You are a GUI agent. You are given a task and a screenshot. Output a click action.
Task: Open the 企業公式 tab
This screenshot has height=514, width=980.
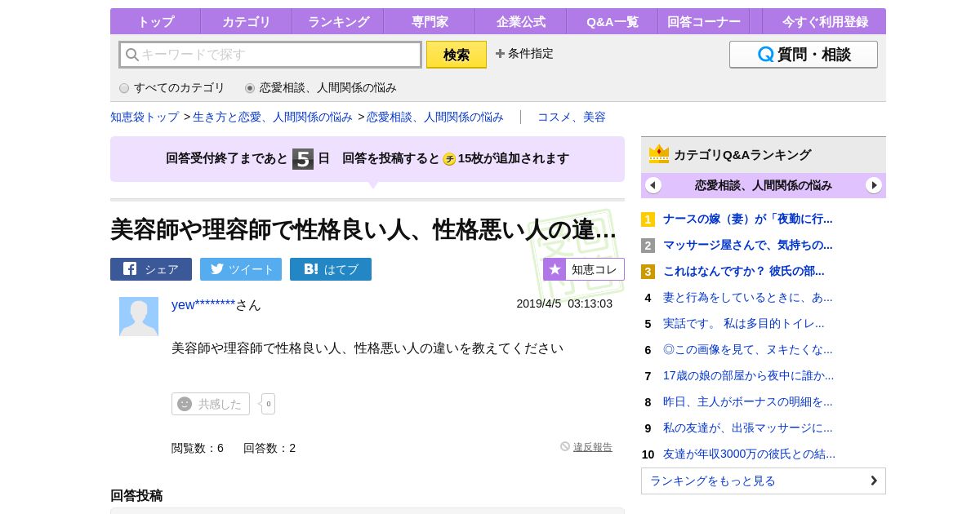point(521,21)
